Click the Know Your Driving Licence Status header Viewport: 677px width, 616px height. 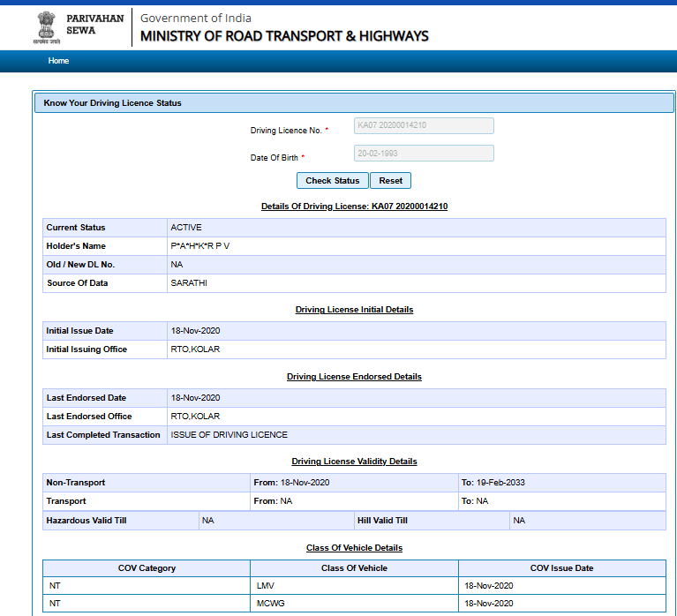pyautogui.click(x=113, y=103)
